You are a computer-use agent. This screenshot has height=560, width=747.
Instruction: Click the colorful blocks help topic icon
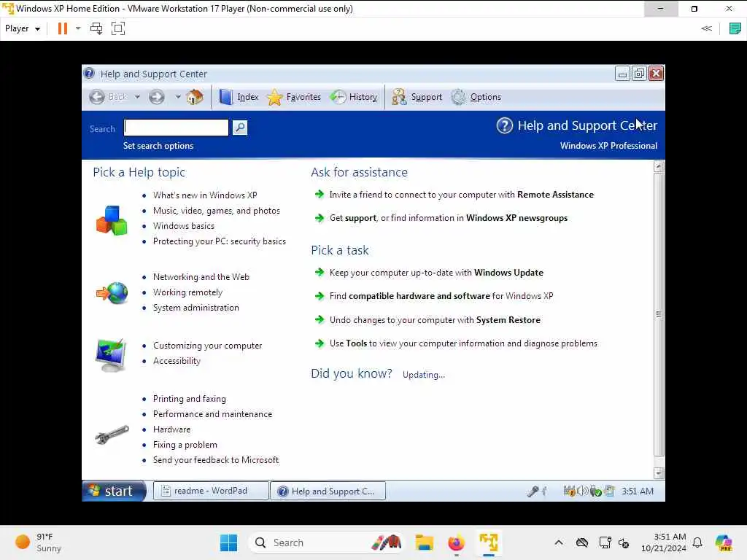pos(112,220)
